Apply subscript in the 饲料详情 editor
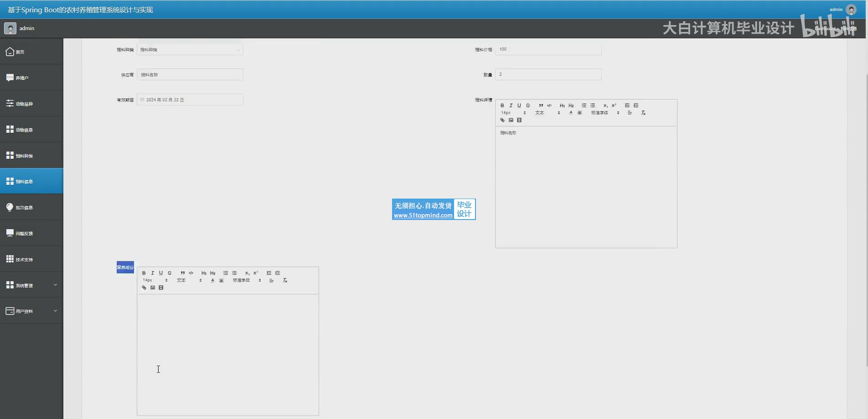The height and width of the screenshot is (419, 868). (x=605, y=106)
